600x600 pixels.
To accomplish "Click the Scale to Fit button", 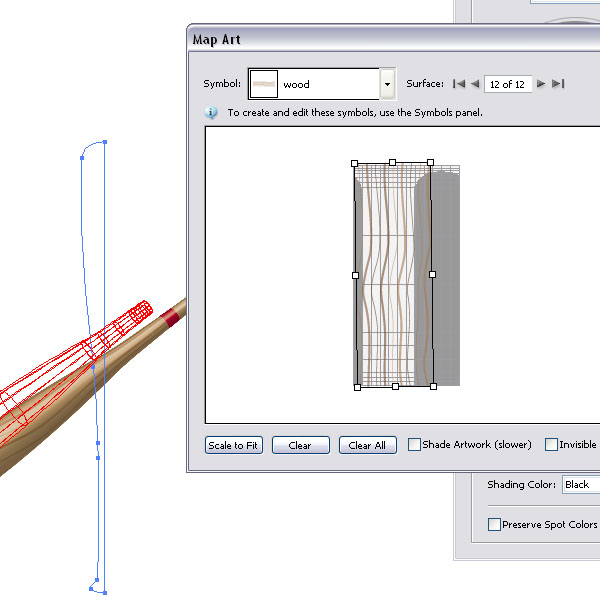I will [x=233, y=445].
